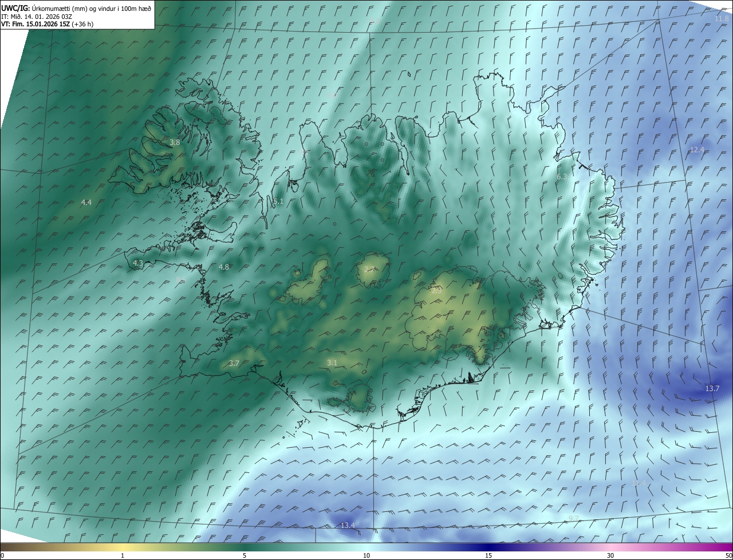Screen dimensions: 733x560
Task: Click the 2.3 value on Vatnajökull glacier
Action: click(436, 290)
